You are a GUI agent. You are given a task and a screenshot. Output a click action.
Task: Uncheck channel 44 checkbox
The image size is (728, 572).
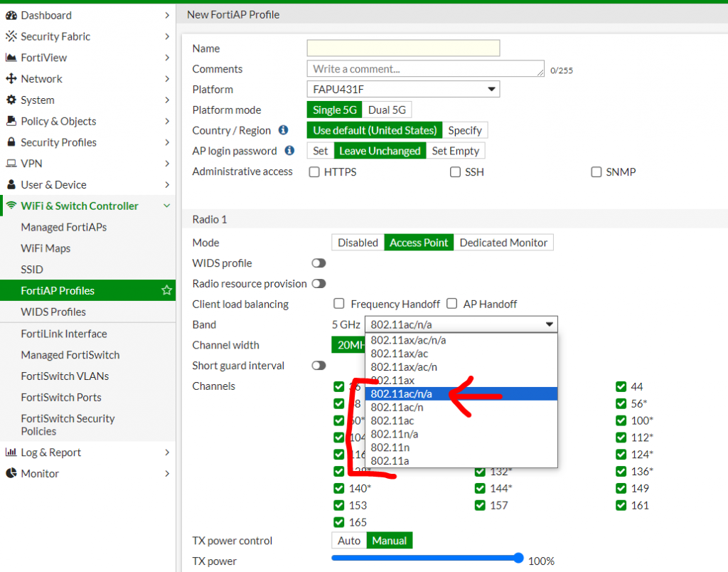621,386
